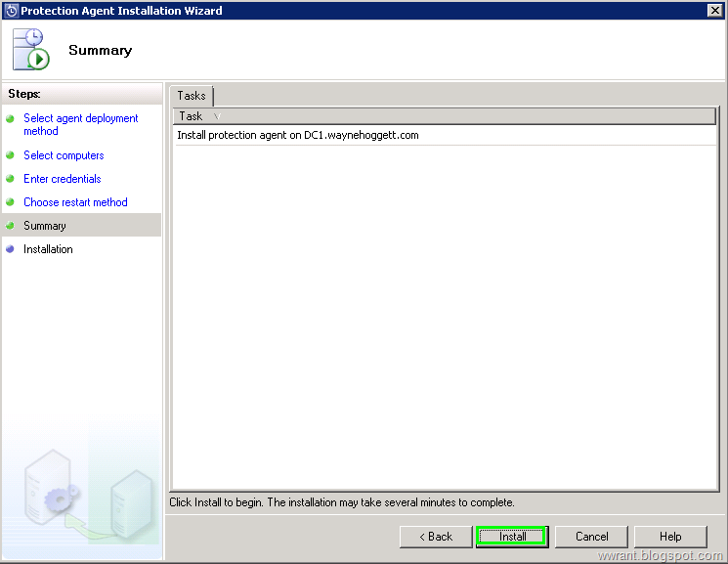Open Select agent deployment method step

coord(81,124)
